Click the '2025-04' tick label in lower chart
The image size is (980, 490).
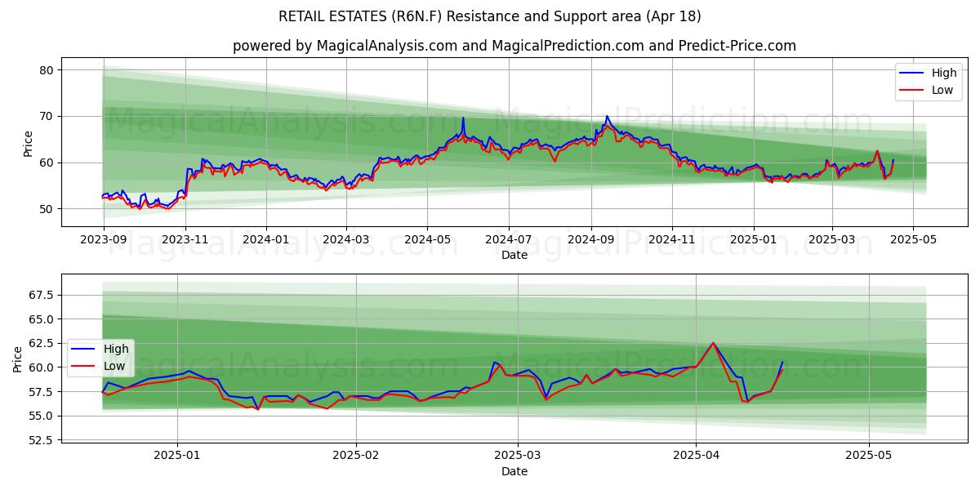[x=697, y=457]
